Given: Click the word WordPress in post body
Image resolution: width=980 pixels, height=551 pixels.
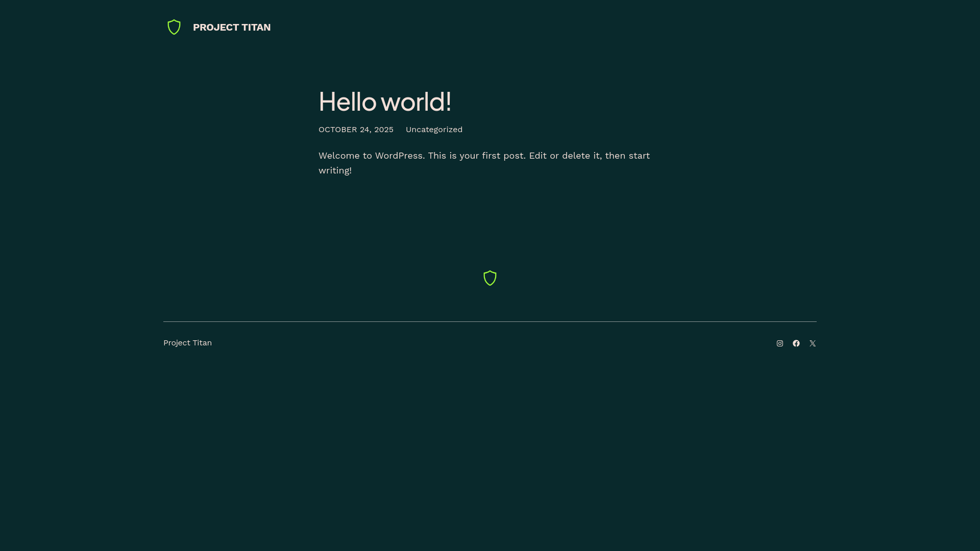Looking at the screenshot, I should (x=399, y=156).
